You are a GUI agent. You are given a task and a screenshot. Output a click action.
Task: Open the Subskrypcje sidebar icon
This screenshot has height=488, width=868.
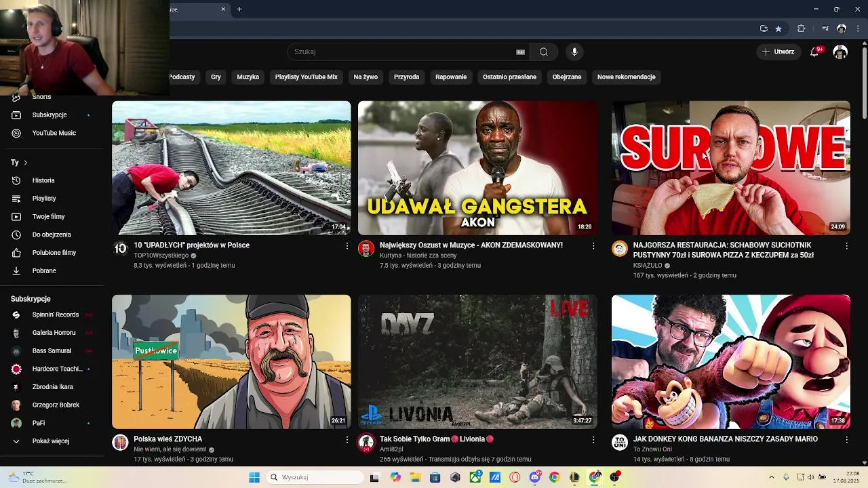pyautogui.click(x=16, y=115)
